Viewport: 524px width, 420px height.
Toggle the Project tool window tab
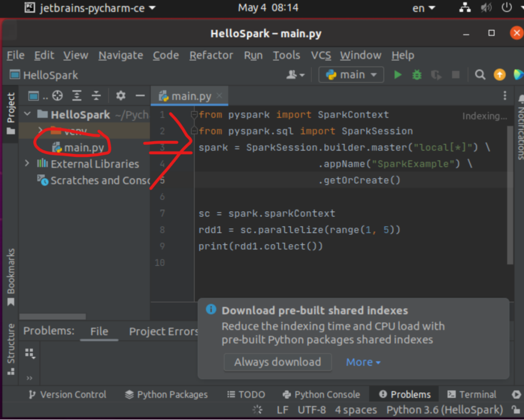[x=11, y=113]
